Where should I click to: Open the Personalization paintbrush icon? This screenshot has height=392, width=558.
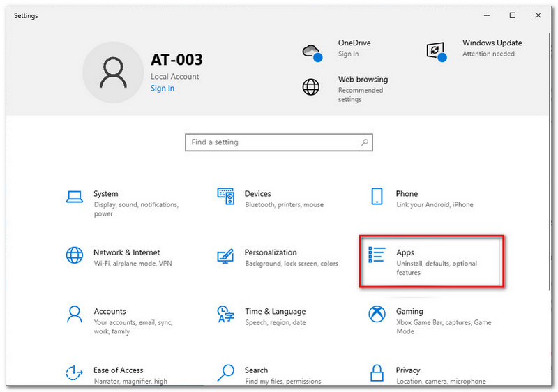[x=225, y=255]
